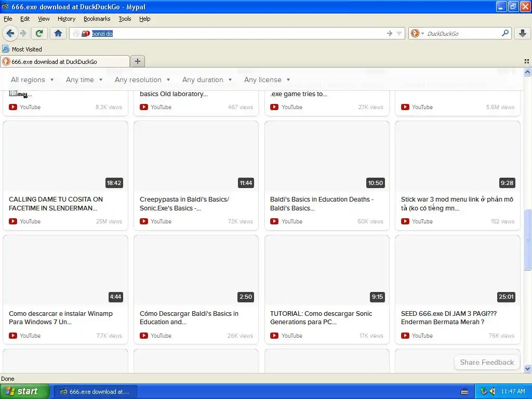Open Stick war 3 mod menu video title
Image resolution: width=532 pixels, height=399 pixels.
click(457, 204)
